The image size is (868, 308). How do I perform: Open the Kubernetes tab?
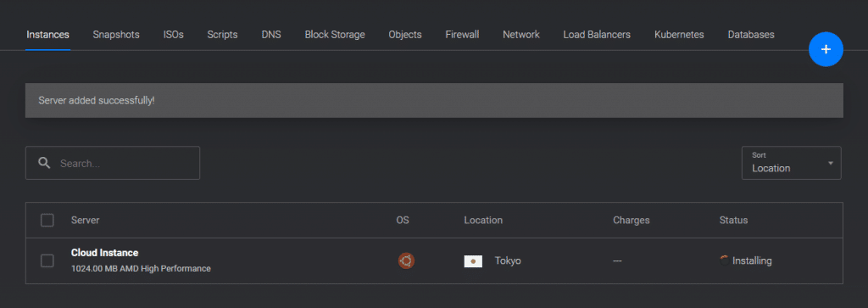(x=679, y=34)
